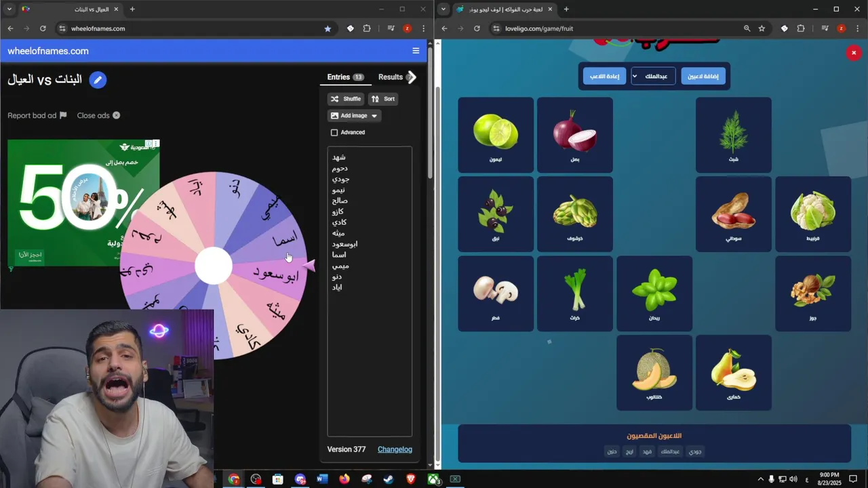The height and width of the screenshot is (488, 868).
Task: Open Chrome menu in loveligo window
Action: coord(858,28)
